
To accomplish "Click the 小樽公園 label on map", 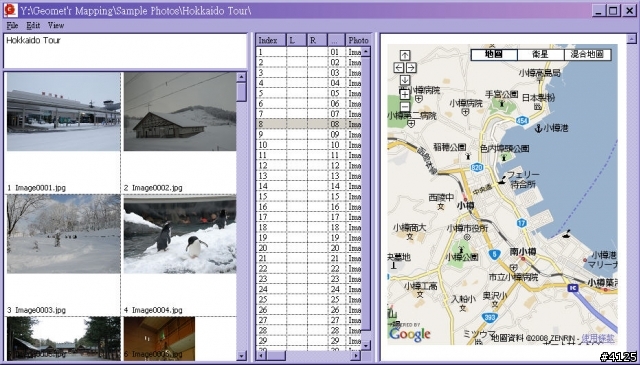I will tap(462, 257).
